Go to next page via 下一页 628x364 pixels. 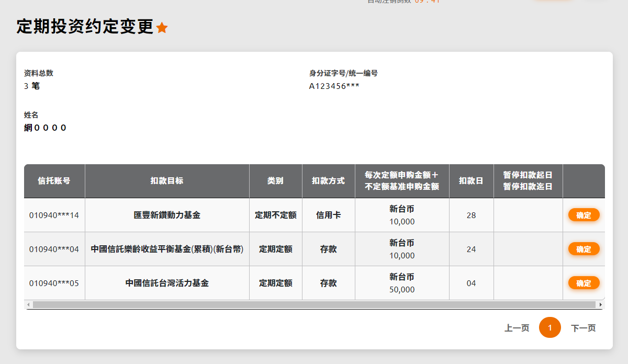(x=583, y=328)
